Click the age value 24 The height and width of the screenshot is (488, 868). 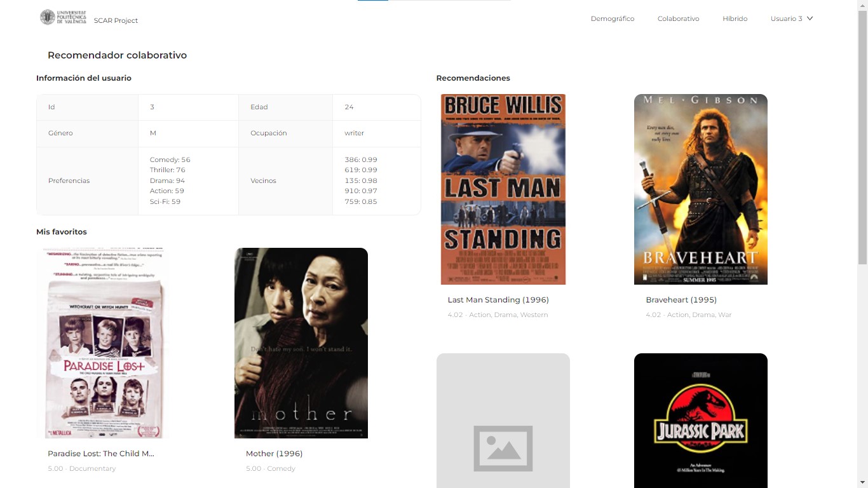(349, 107)
